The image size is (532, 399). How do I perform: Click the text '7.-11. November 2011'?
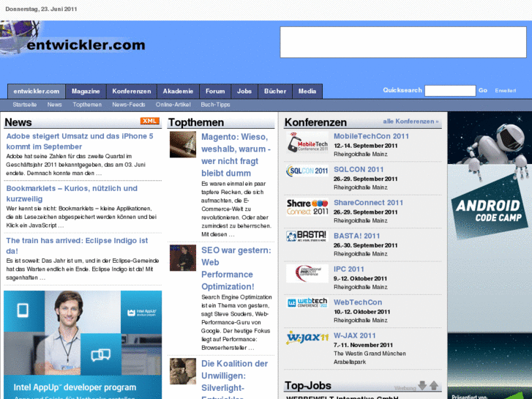pos(363,345)
